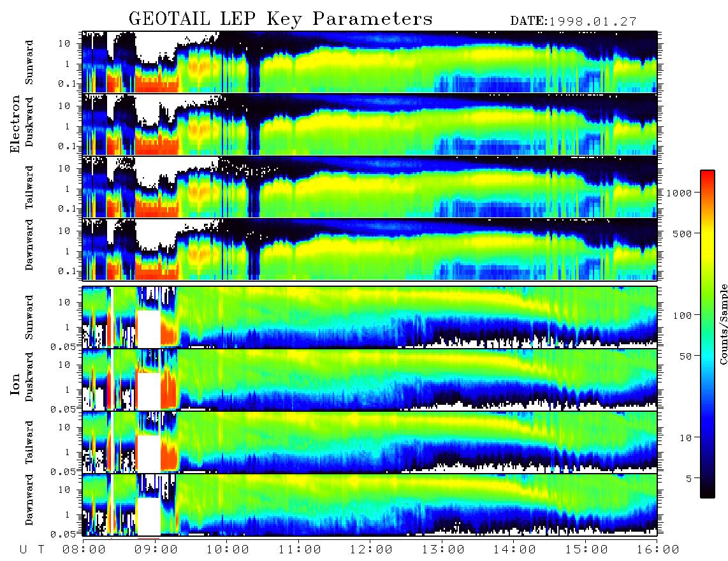Select the Ion Dawnward axis label
This screenshot has height=561, width=728.
29,500
